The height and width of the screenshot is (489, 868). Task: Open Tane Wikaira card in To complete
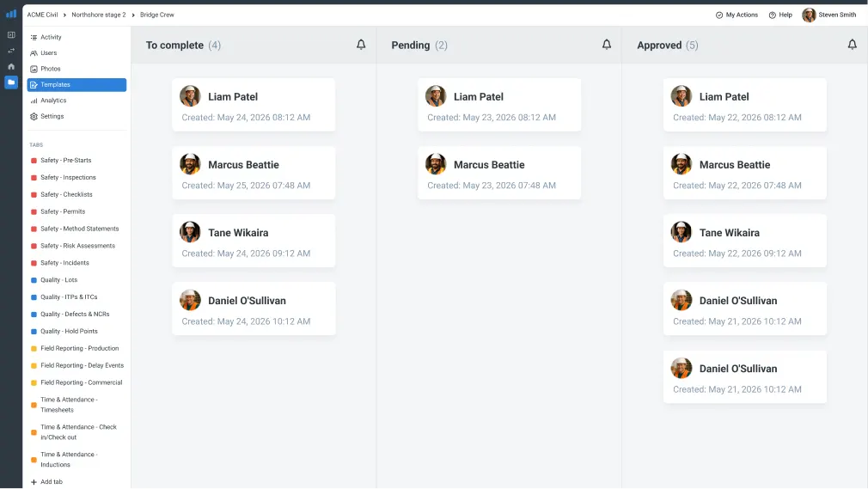point(254,241)
